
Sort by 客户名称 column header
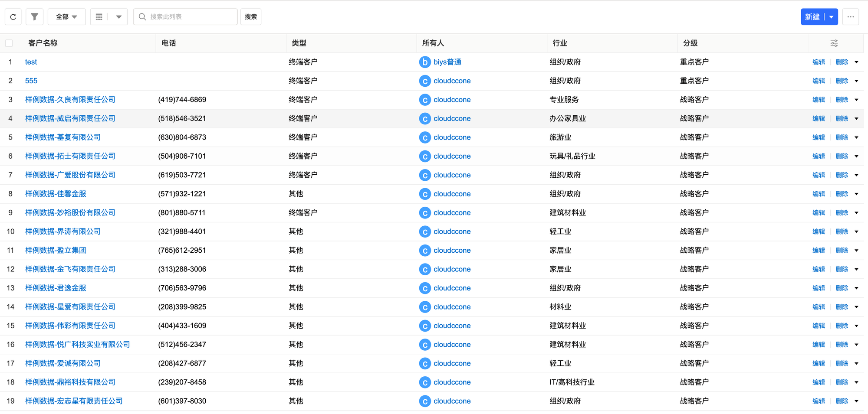(x=43, y=43)
